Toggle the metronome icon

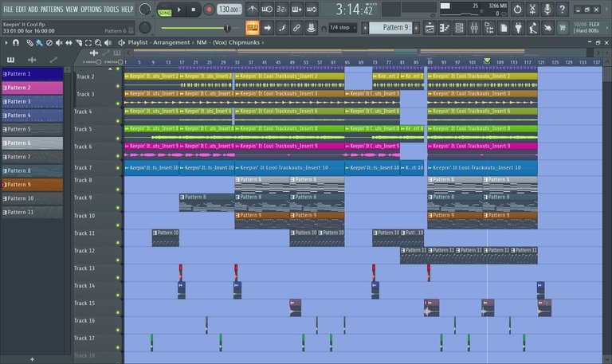[253, 9]
